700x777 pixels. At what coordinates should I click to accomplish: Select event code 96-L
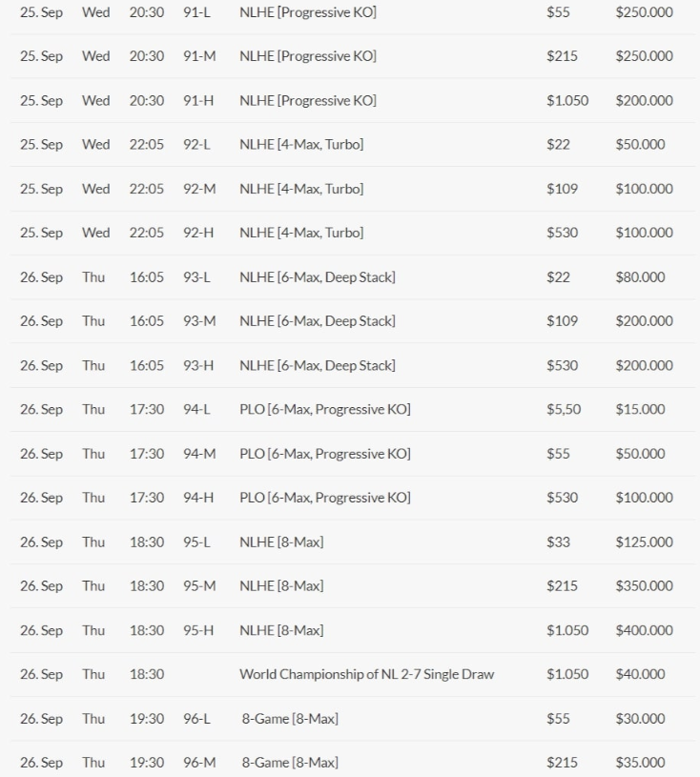(x=196, y=719)
